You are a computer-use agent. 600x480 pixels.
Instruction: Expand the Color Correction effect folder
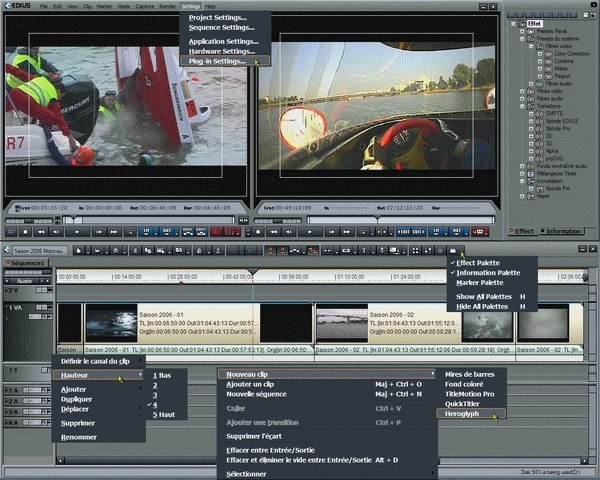(540, 54)
